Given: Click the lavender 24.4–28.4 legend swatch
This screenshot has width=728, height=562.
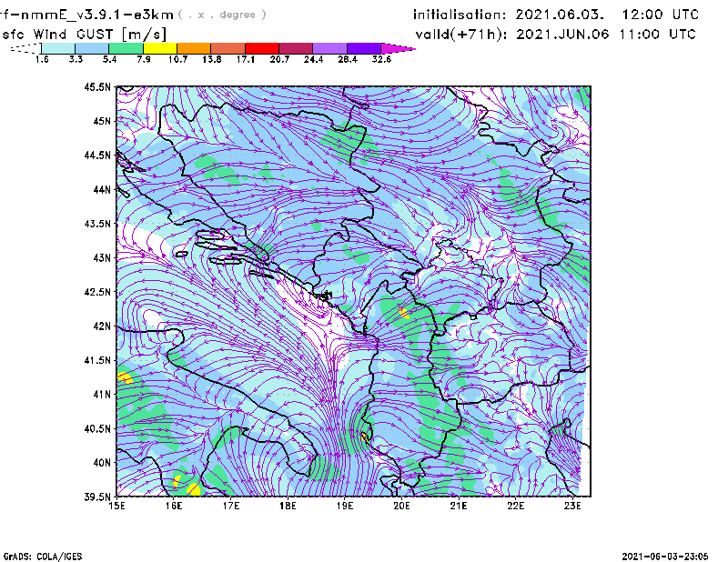Looking at the screenshot, I should tap(329, 48).
